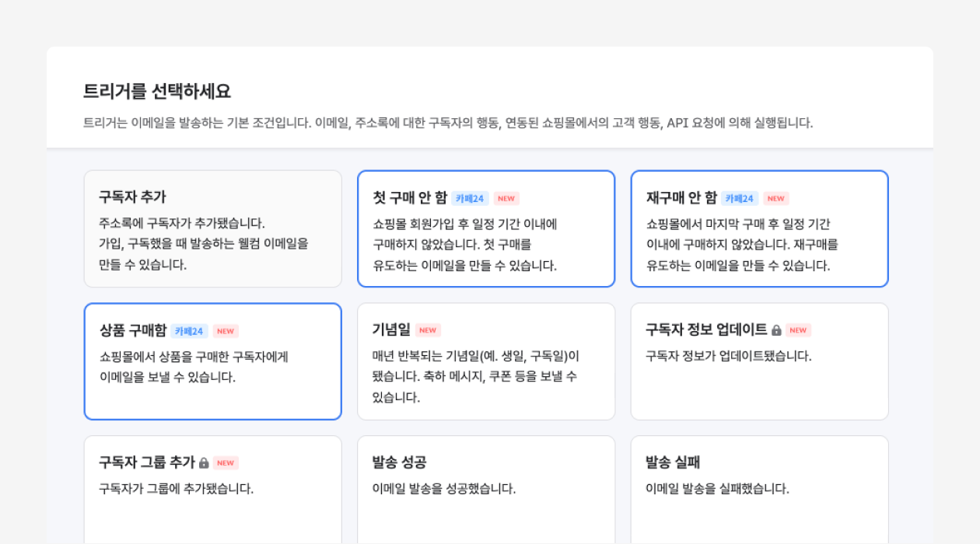Click the NEW badge on 재구매 안 함
980x544 pixels.
click(x=776, y=199)
